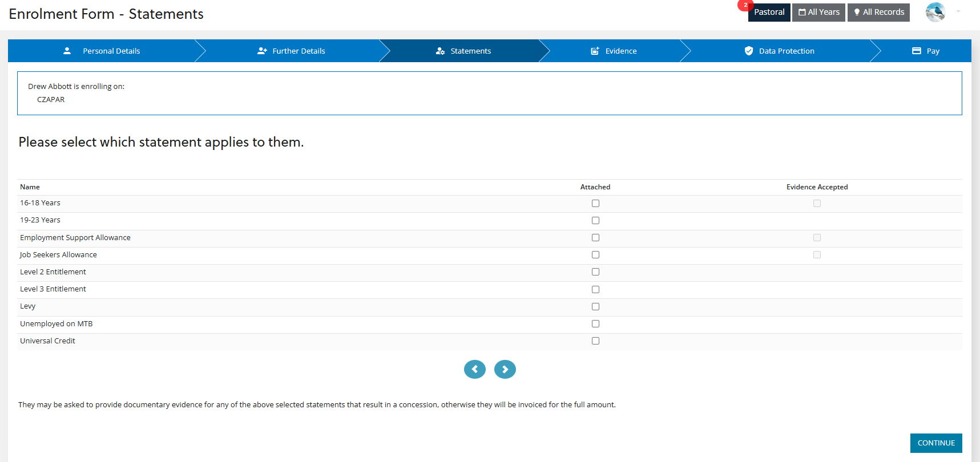
Task: Go to previous page with left arrow
Action: pyautogui.click(x=474, y=370)
